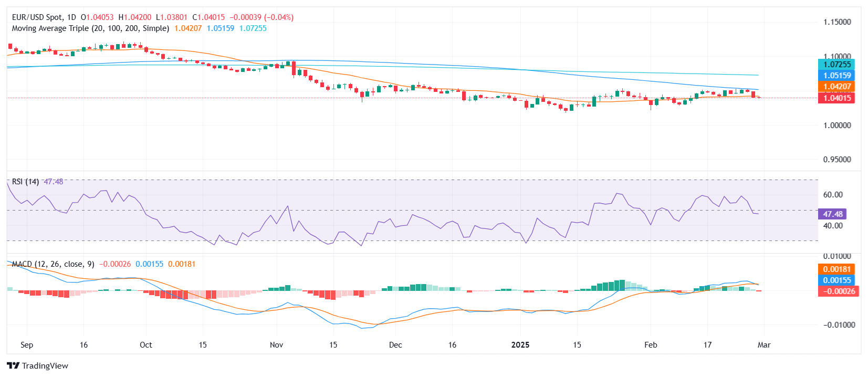Viewport: 868px width, 377px height.
Task: Select the Moving Average Triple indicator legend
Action: [90, 28]
